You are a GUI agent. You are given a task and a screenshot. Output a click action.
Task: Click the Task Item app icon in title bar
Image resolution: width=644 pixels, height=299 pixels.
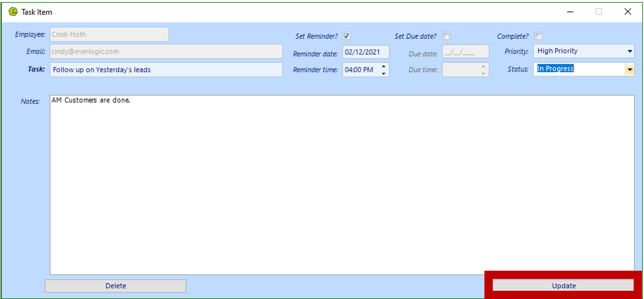[x=13, y=12]
